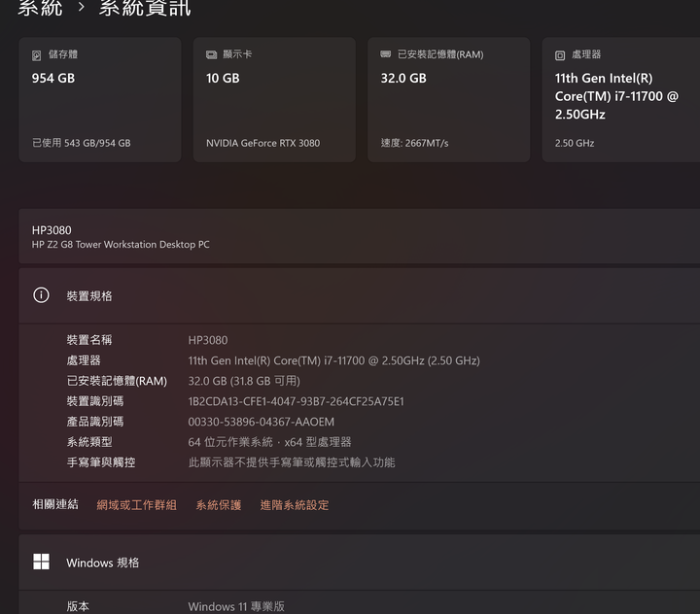The height and width of the screenshot is (614, 700).
Task: Click the Windows 11 專業版 edition text
Action: point(236,606)
